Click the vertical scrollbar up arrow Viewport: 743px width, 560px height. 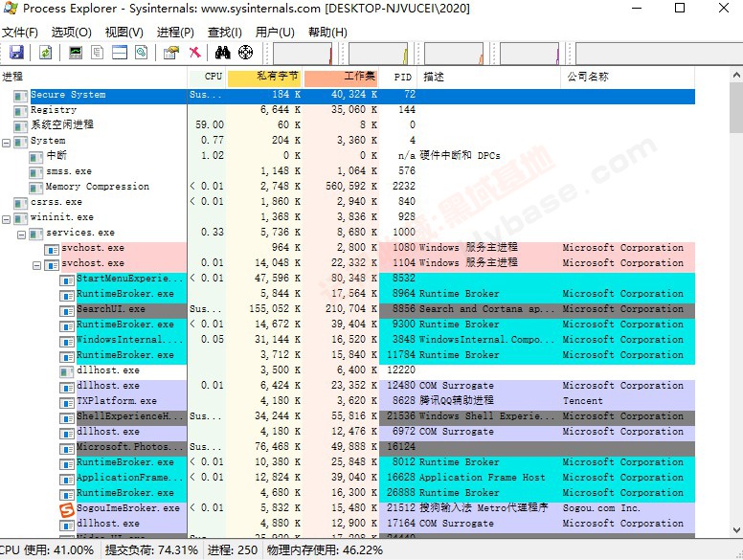coord(736,75)
